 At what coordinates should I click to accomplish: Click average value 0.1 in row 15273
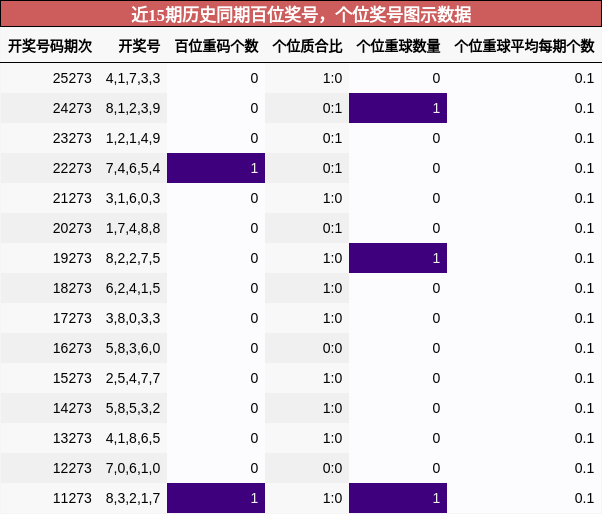click(584, 378)
